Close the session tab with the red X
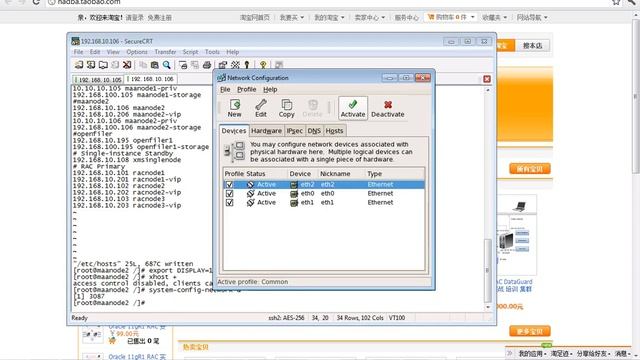 click(x=487, y=79)
